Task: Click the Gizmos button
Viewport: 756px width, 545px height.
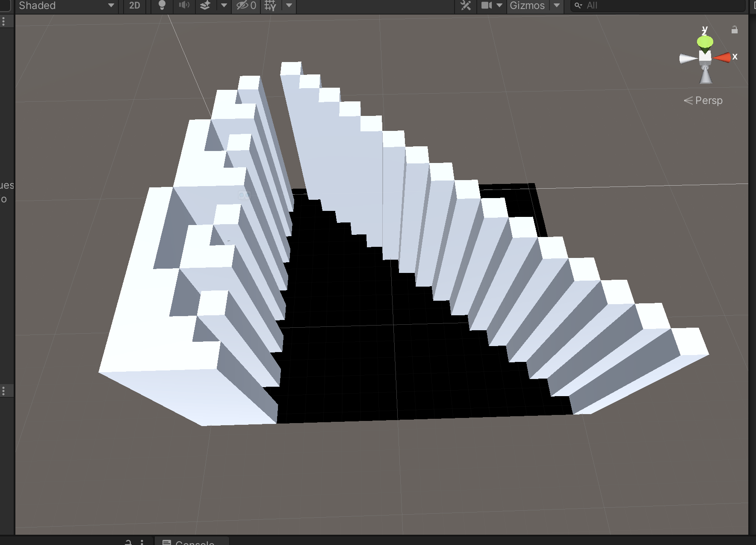Action: [527, 6]
